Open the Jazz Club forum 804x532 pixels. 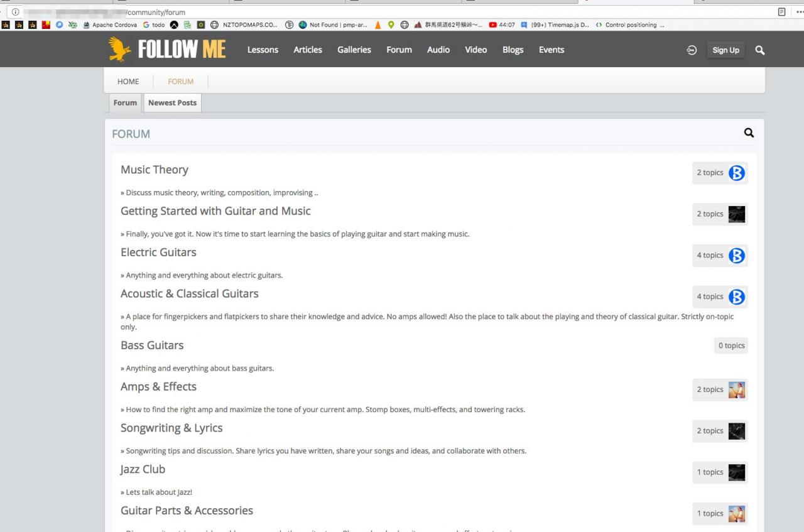(143, 469)
